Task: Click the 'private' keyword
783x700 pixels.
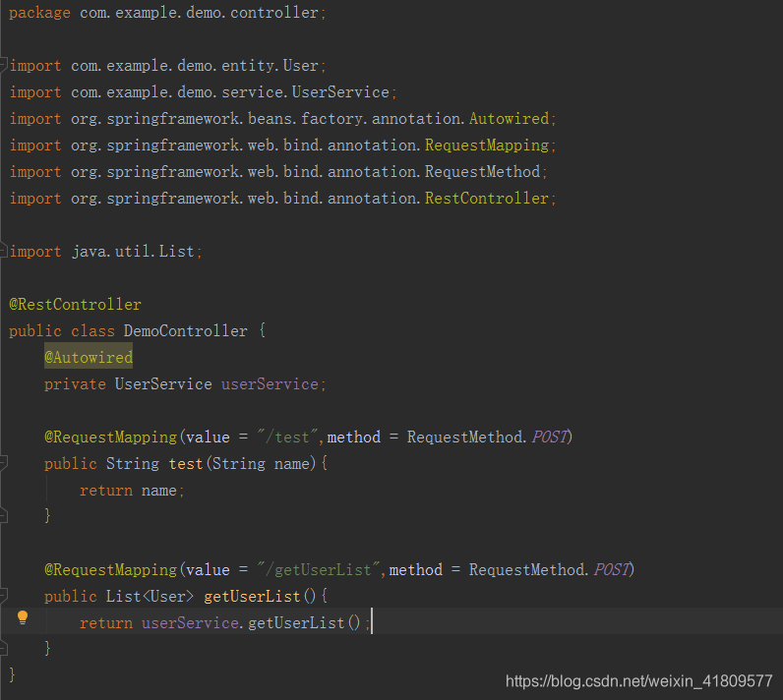Action: click(x=75, y=384)
